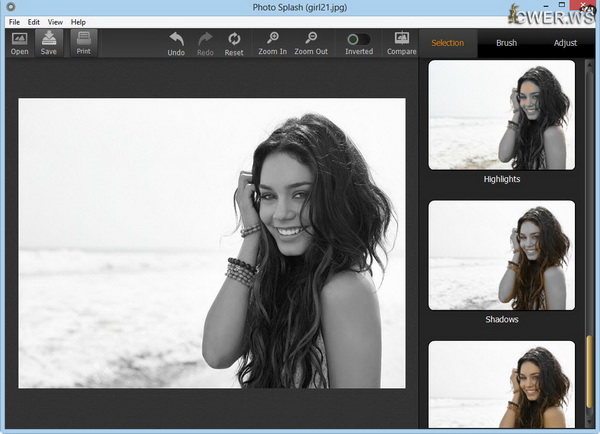The height and width of the screenshot is (434, 600).
Task: Open an image with the Open icon
Action: pos(20,43)
